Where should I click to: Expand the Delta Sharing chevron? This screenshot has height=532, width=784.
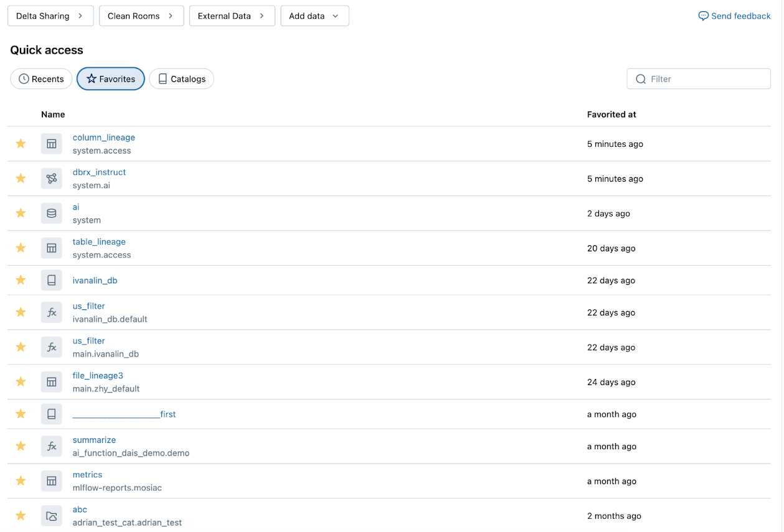coord(81,16)
